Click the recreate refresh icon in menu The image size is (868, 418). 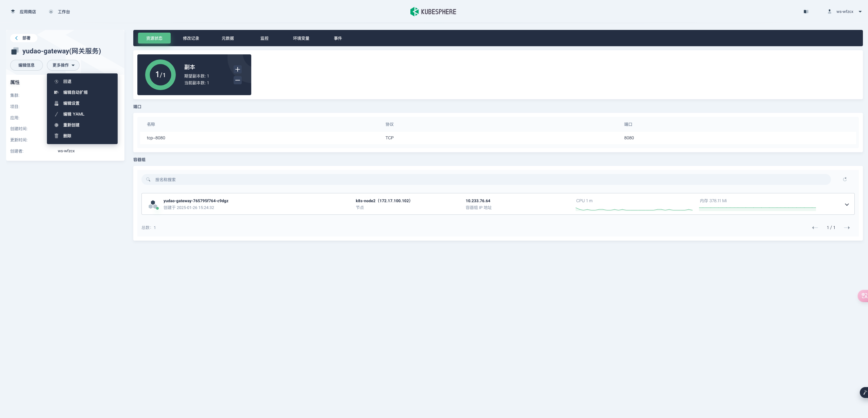point(56,125)
